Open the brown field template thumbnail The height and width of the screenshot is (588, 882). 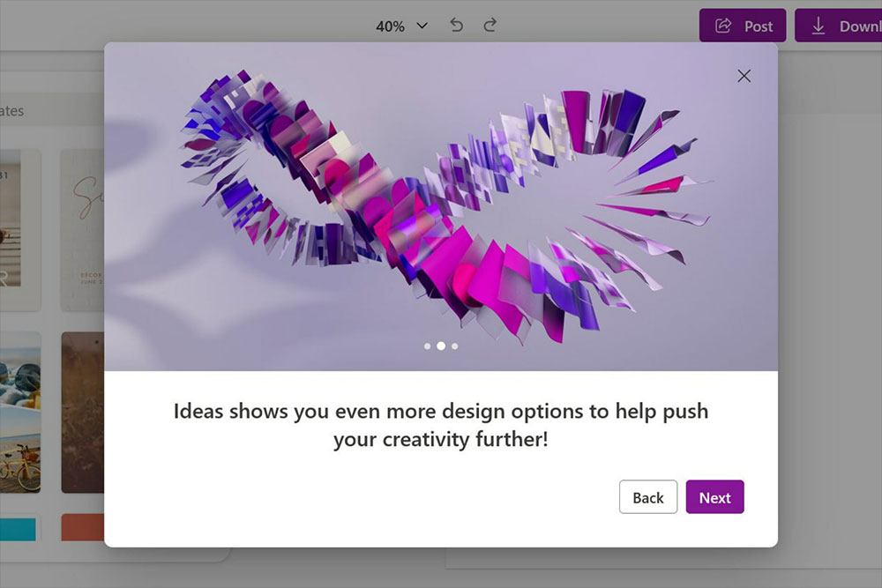pos(83,412)
